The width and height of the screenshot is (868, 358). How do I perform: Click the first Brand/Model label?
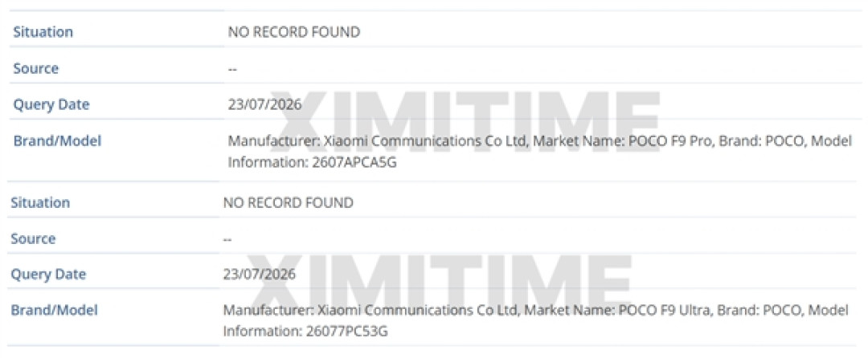[57, 141]
